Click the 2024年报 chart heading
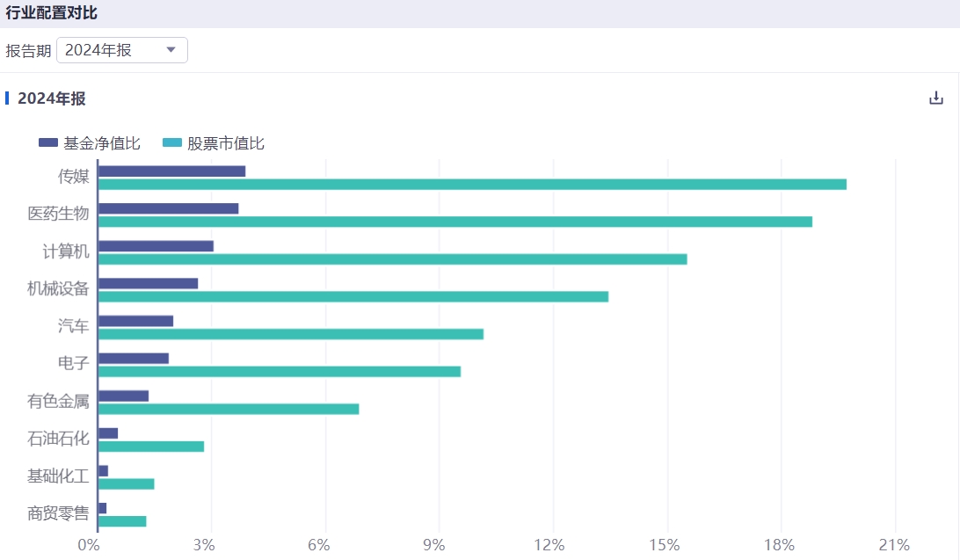 coord(52,98)
